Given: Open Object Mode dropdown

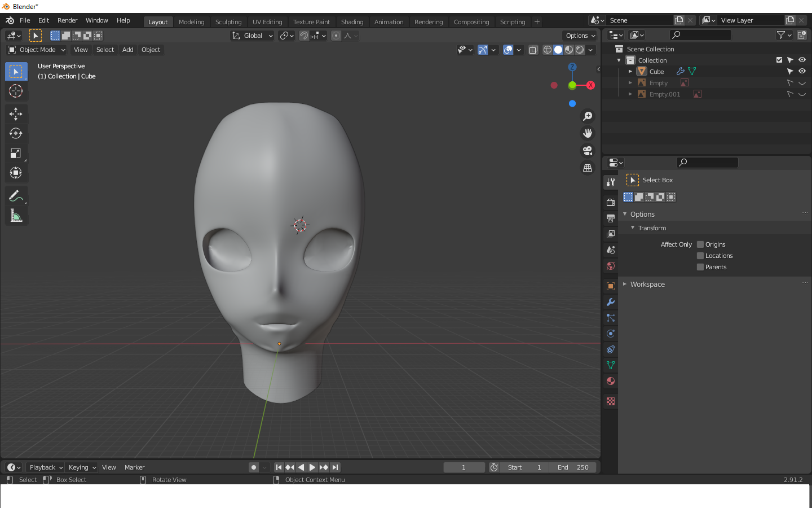Looking at the screenshot, I should 37,50.
